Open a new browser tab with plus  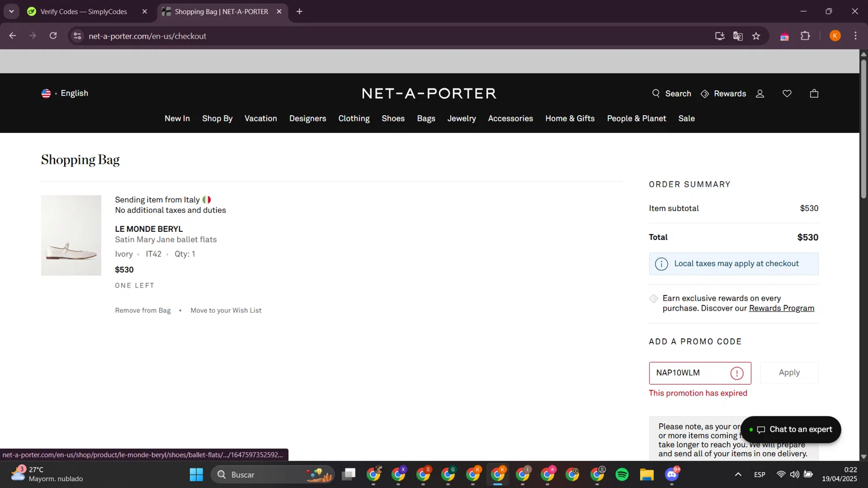coord(299,12)
